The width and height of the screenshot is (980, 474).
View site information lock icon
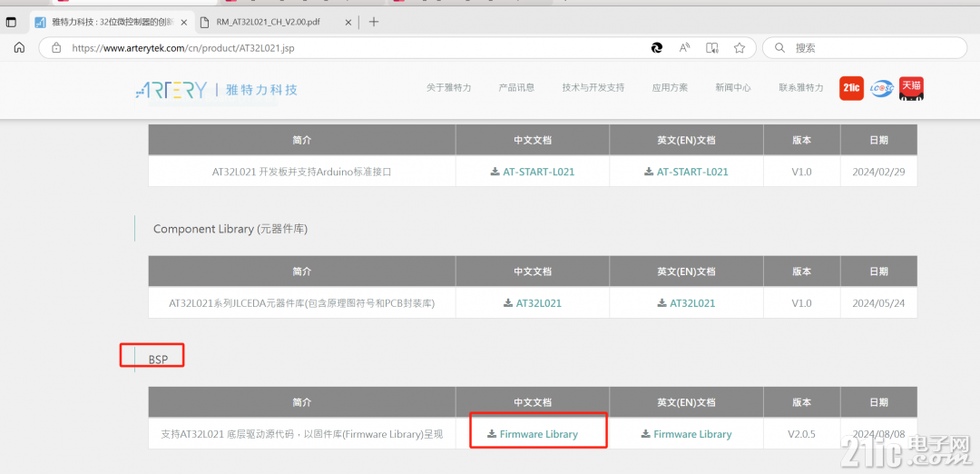(56, 47)
